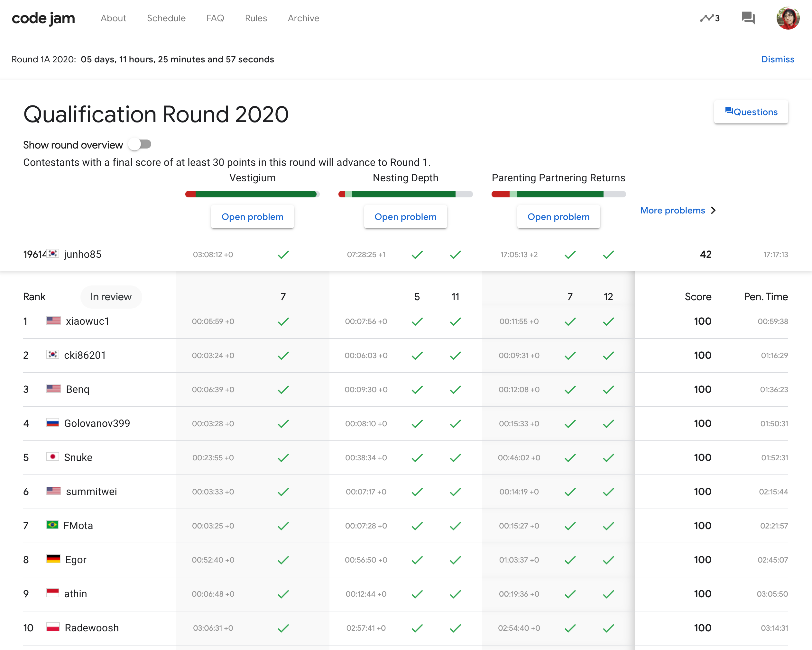Image resolution: width=812 pixels, height=650 pixels.
Task: Click the Germany flag beside Egor
Action: point(53,559)
